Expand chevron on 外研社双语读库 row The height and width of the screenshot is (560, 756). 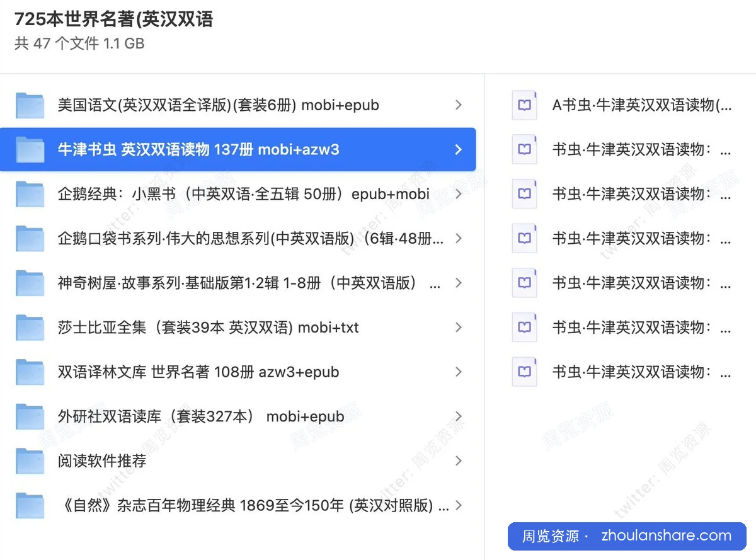point(459,416)
